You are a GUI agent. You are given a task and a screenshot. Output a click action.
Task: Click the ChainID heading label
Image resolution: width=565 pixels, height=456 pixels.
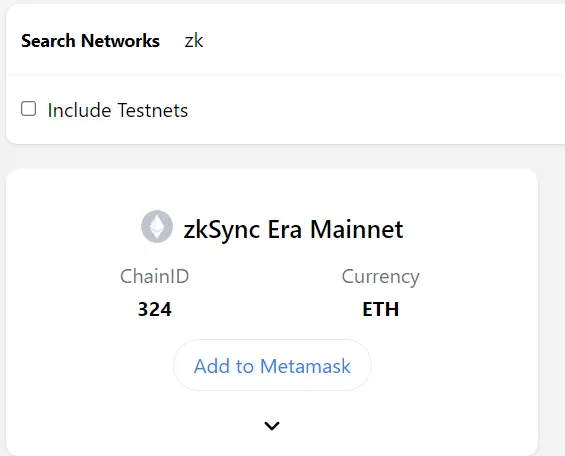pyautogui.click(x=155, y=276)
